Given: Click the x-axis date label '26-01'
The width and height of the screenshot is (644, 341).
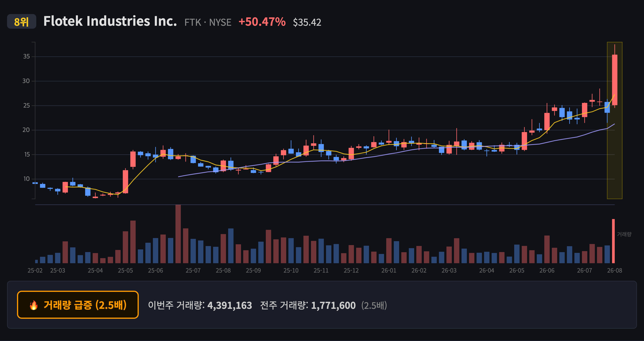Looking at the screenshot, I should (x=389, y=271).
